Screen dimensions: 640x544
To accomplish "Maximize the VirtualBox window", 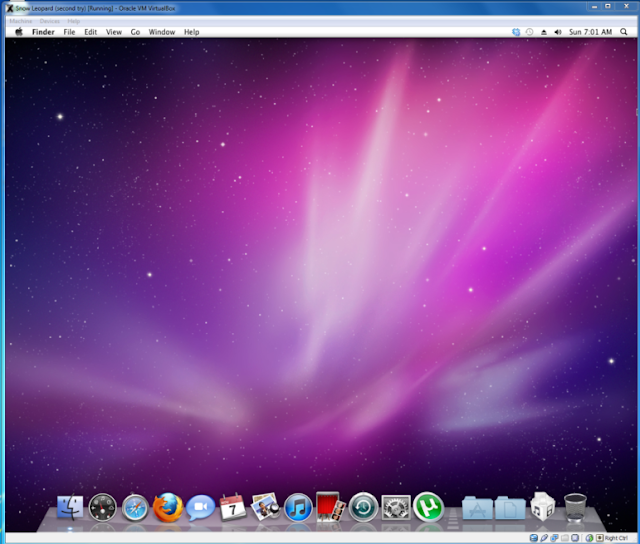I will coord(608,7).
